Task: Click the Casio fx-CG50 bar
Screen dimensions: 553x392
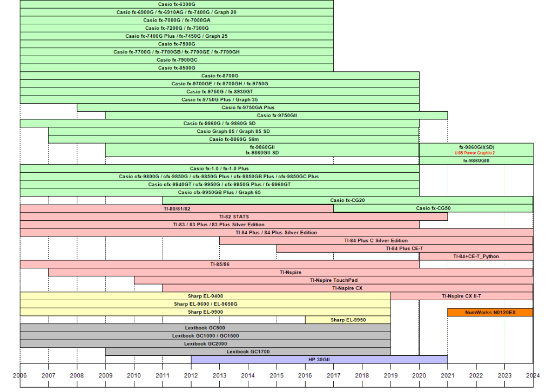Action: click(433, 208)
